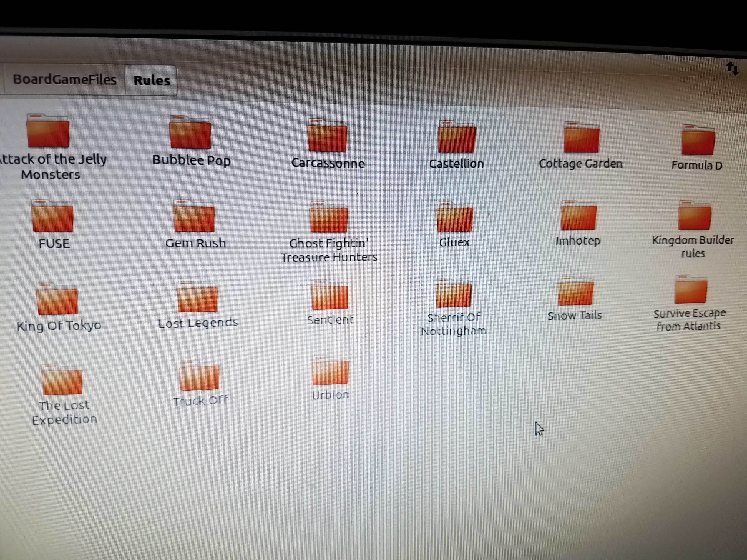Select the 'Castellion' name label
Screen dimensions: 747x560
[x=456, y=164]
